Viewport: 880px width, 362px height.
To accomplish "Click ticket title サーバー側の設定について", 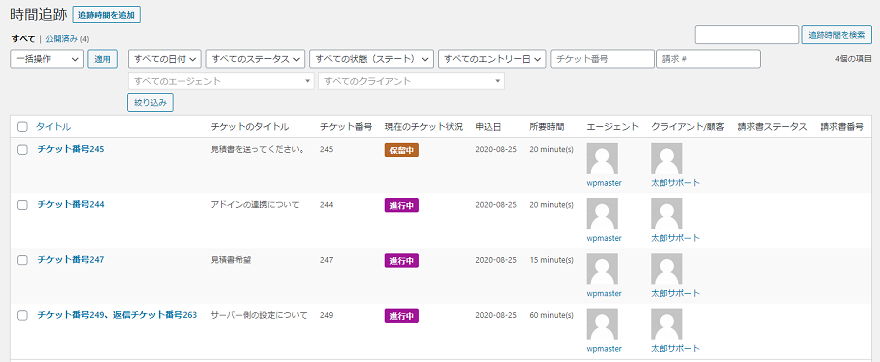I will point(259,315).
